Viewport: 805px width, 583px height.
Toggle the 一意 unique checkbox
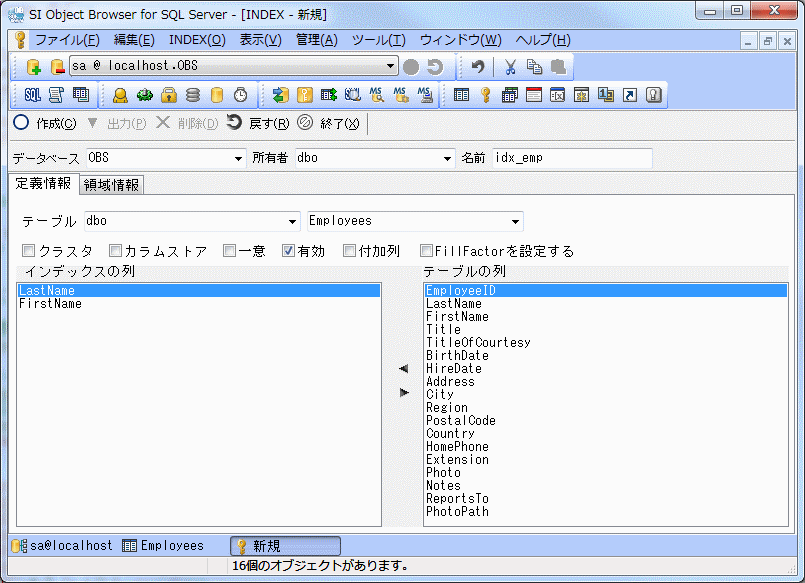tap(230, 251)
